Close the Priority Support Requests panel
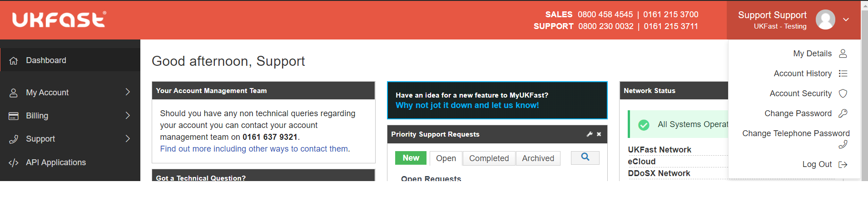The height and width of the screenshot is (221, 868). (599, 134)
